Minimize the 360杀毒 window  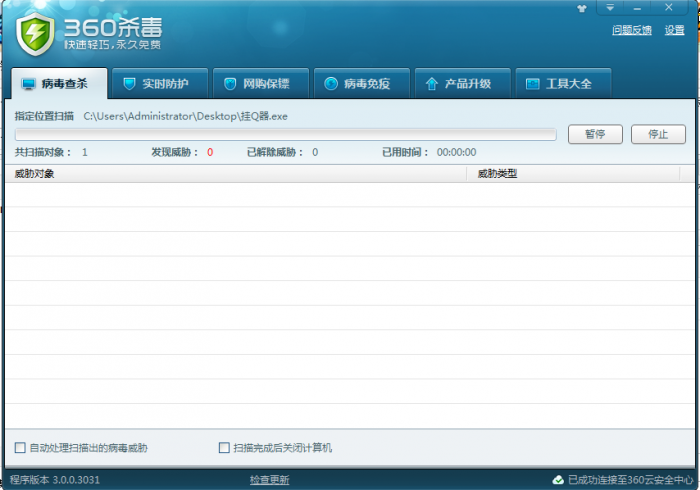[x=637, y=8]
